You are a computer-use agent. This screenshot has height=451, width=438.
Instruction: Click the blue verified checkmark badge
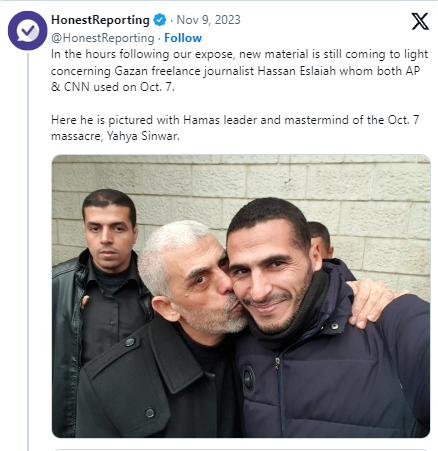160,20
